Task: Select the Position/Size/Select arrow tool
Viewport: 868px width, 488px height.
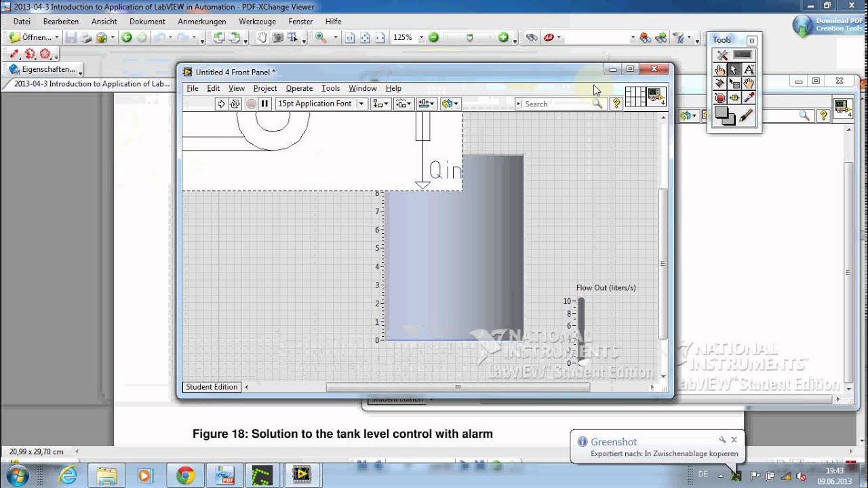Action: [734, 70]
